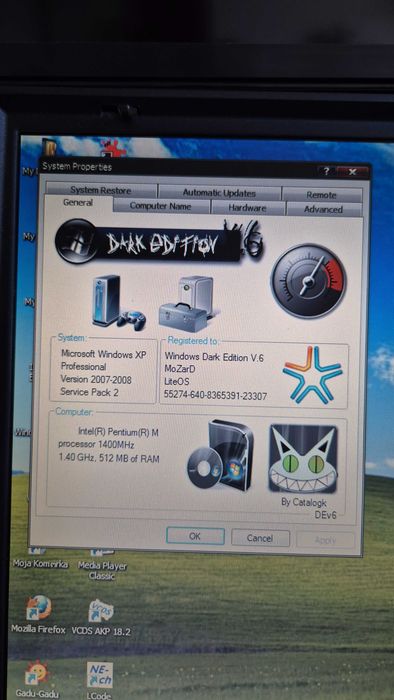Screen dimensions: 394x700
Task: Click the MoZarD registered name
Action: pyautogui.click(x=180, y=369)
